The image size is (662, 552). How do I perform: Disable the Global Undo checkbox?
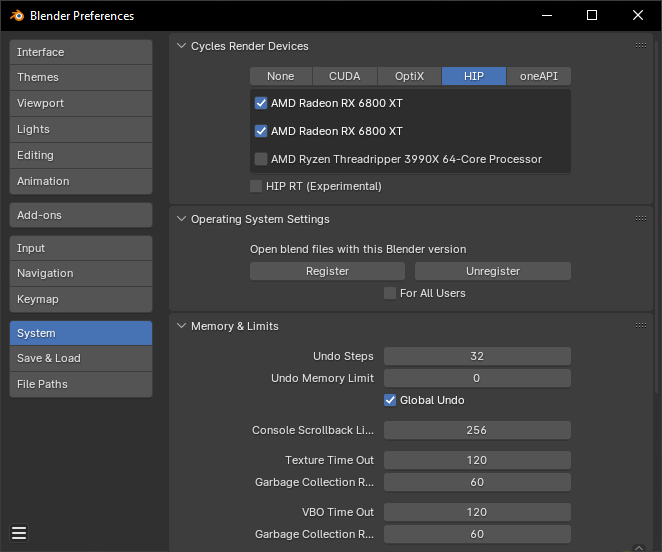click(390, 400)
